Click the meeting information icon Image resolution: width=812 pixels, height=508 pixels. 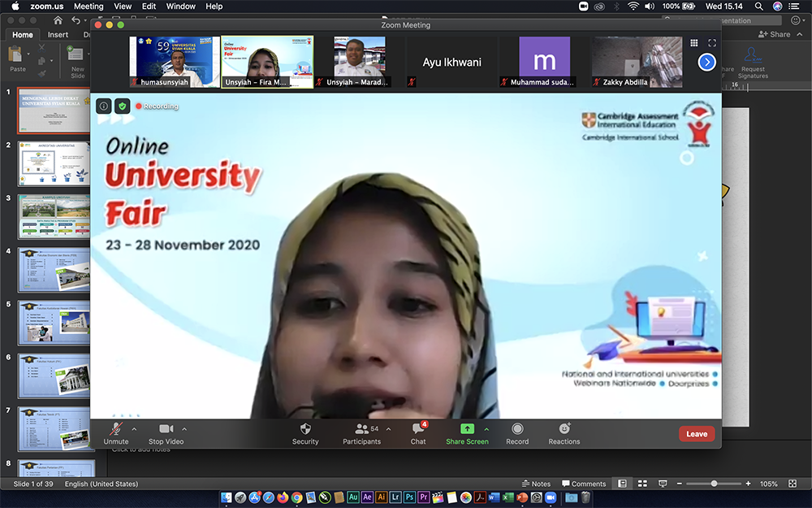[104, 106]
